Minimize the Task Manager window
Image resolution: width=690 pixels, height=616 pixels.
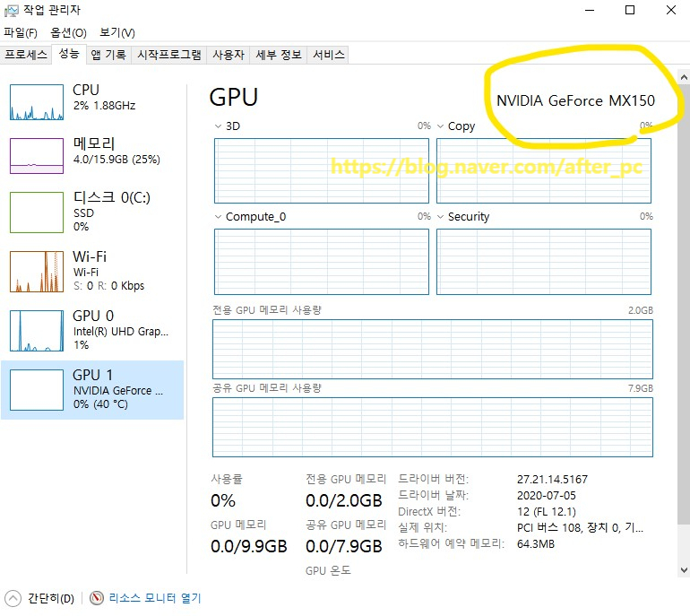click(590, 11)
